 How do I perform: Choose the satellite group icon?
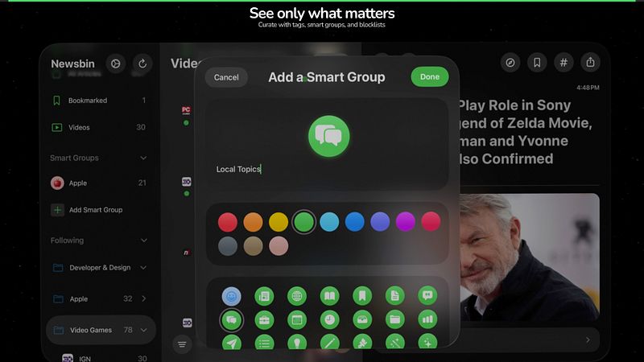coord(362,342)
